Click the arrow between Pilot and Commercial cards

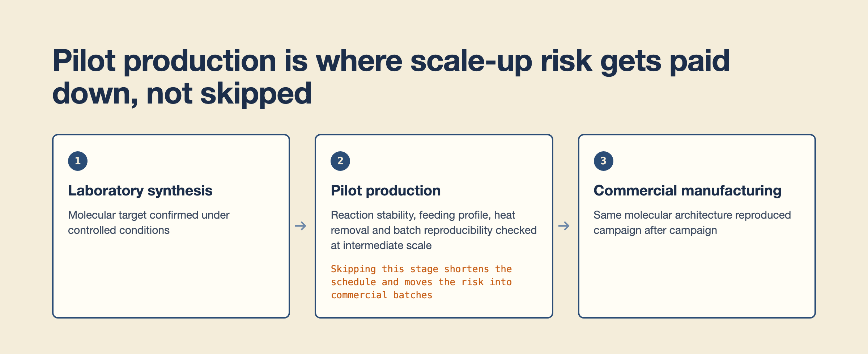(x=564, y=226)
